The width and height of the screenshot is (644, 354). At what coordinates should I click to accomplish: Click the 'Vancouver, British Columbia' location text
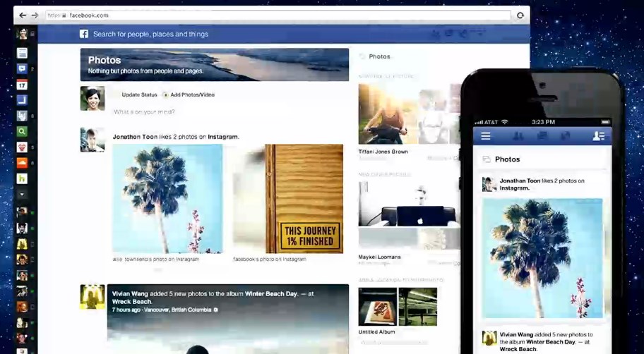(x=177, y=310)
